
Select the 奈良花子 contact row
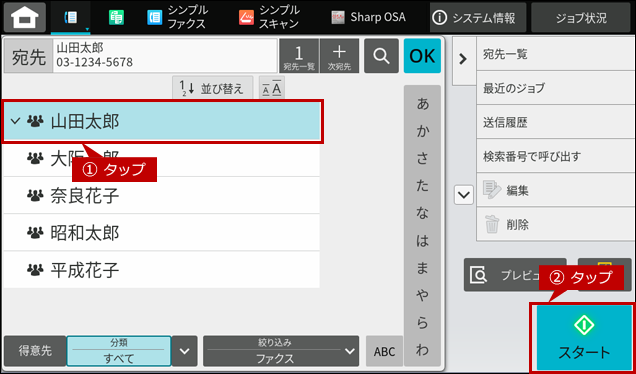[162, 196]
